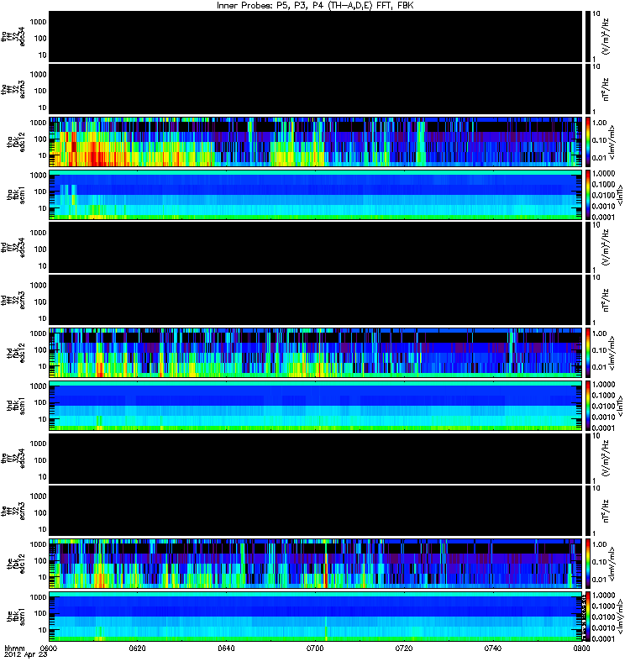Image resolution: width=630 pixels, height=672 pixels.
Task: Click the 0600 time axis label
Action: (x=49, y=648)
